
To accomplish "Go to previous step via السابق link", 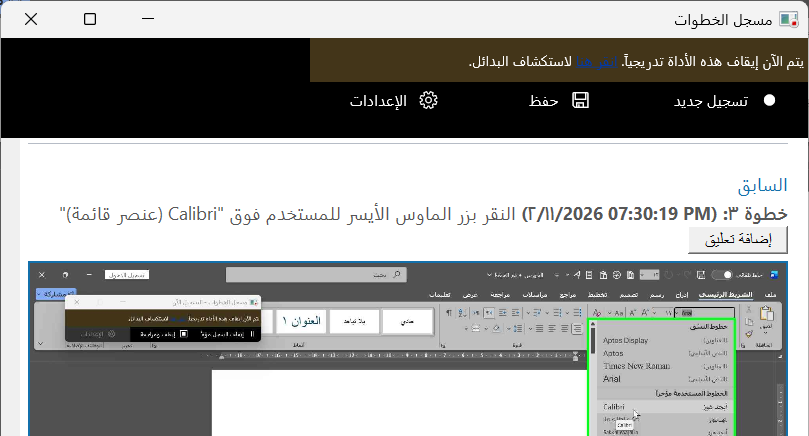I will 763,185.
